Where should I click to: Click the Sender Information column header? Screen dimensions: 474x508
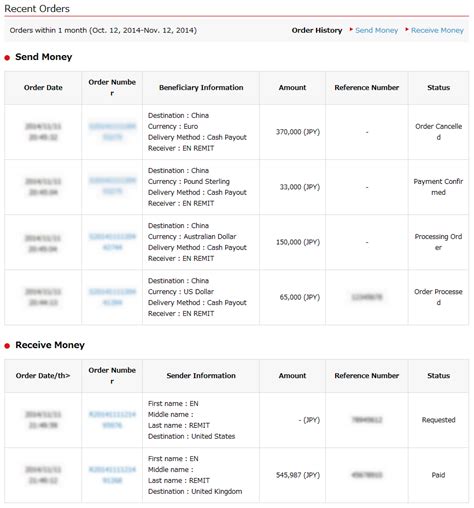pyautogui.click(x=201, y=376)
